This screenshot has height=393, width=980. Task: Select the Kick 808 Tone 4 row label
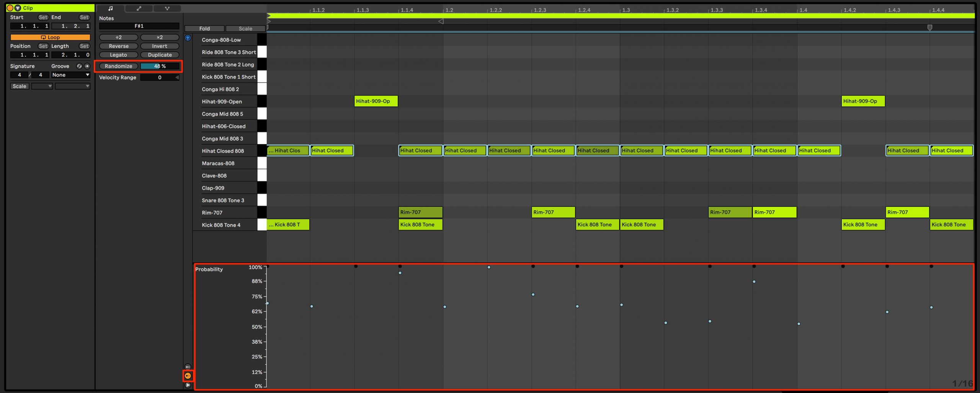[229, 225]
